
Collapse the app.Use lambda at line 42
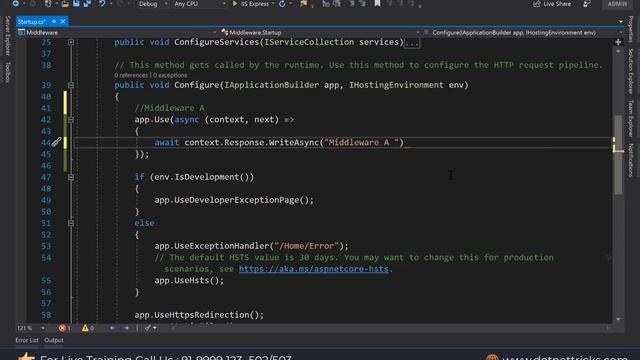tap(71, 120)
